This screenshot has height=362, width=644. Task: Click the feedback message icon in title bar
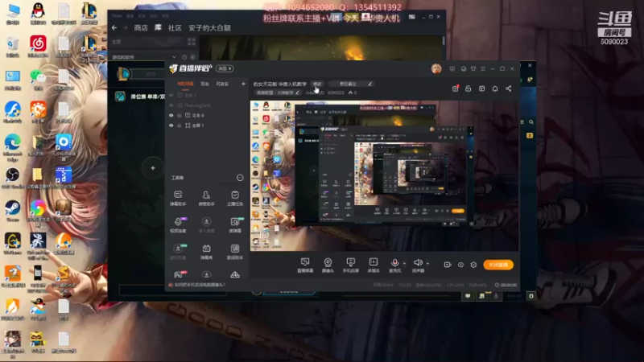point(452,68)
